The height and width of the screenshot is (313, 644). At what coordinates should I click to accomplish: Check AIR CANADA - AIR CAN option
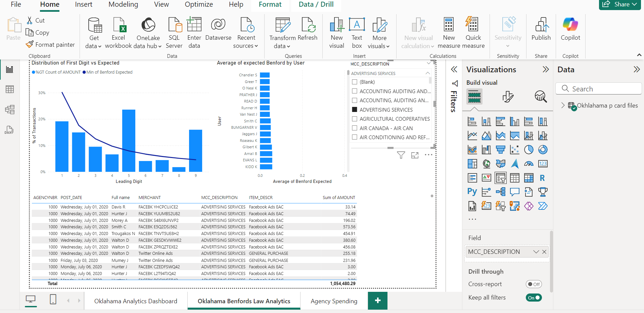point(355,128)
